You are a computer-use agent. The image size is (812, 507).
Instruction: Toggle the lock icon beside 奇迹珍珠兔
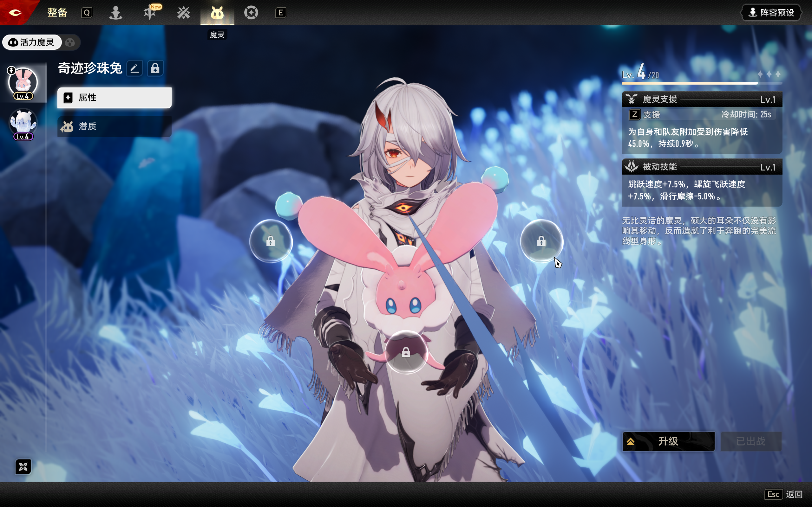155,68
